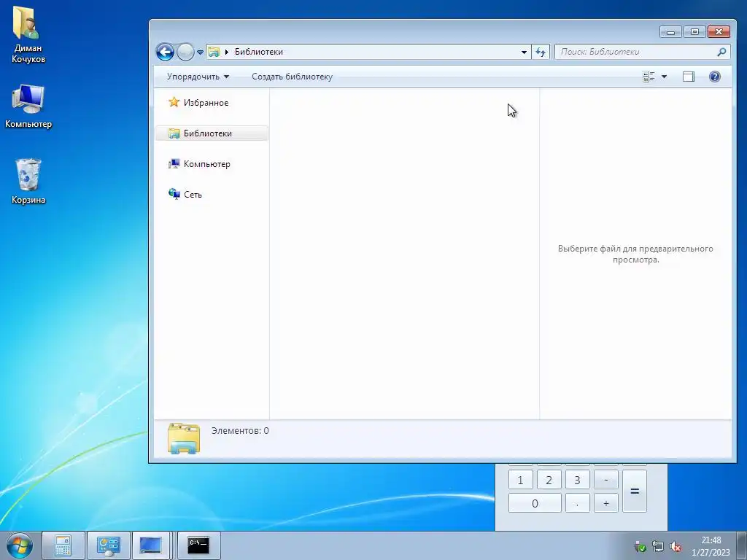The image size is (747, 560).
Task: Close the Библиотеки Explorer window
Action: (719, 32)
